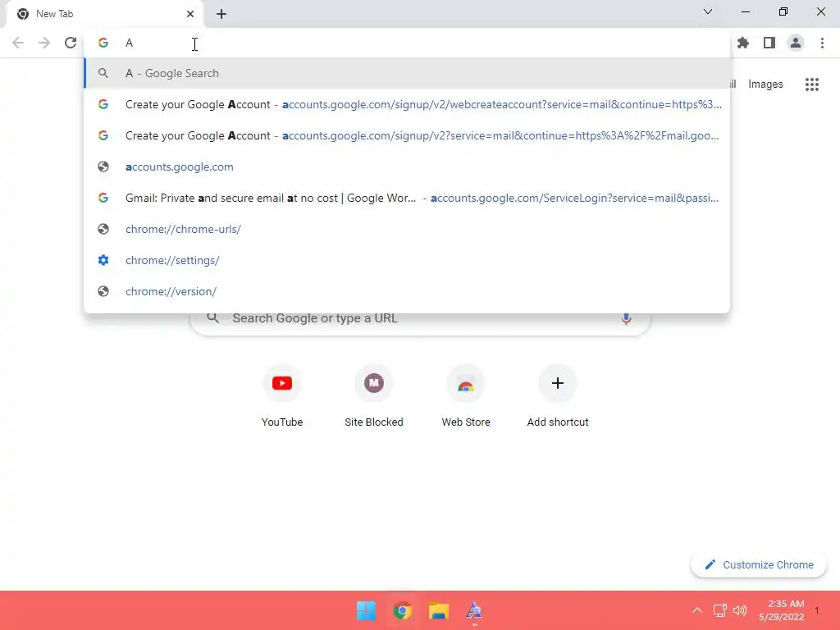Open the Windows Start menu

click(x=367, y=610)
